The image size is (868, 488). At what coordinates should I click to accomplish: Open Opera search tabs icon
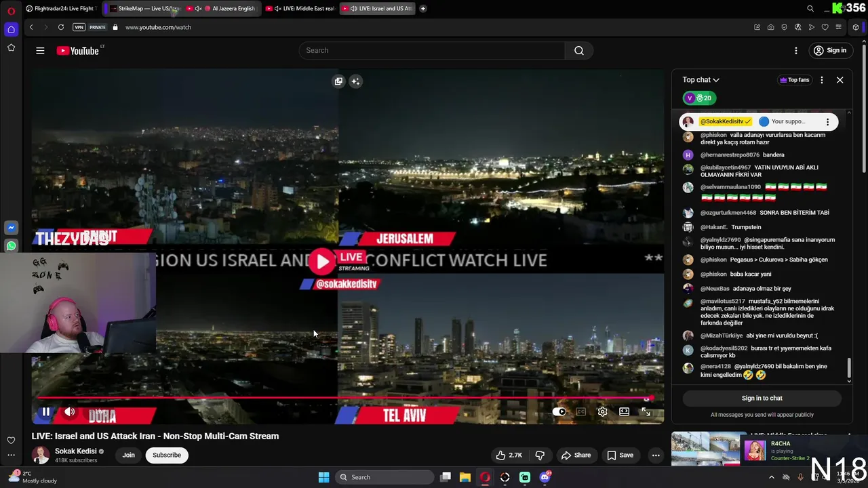click(810, 9)
